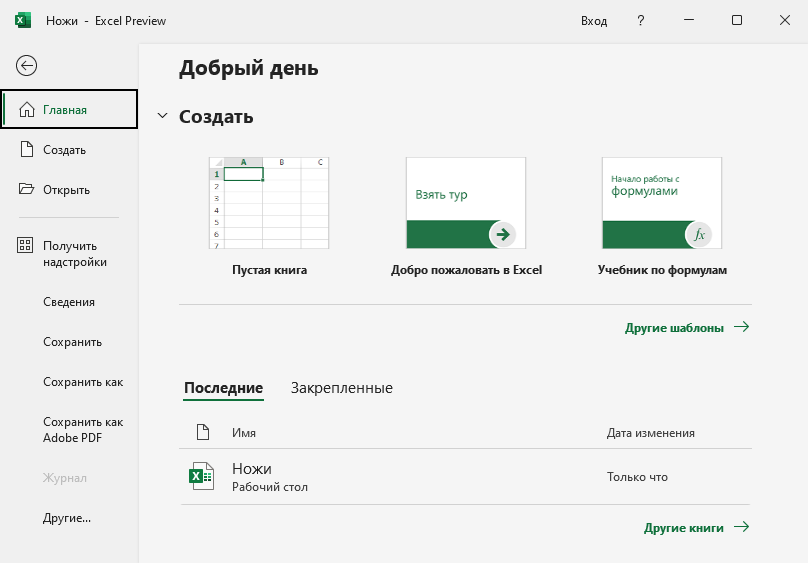
Task: Click Добро пожаловать в Excel caption
Action: coord(466,270)
